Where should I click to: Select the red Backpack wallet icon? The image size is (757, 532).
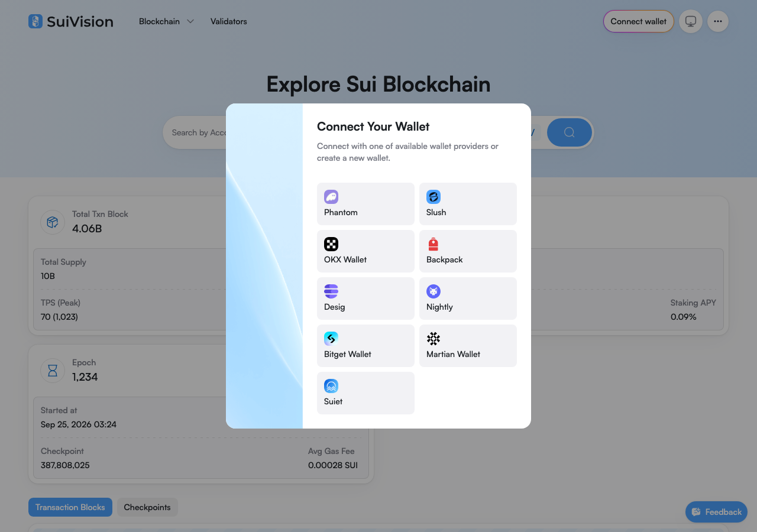tap(434, 244)
